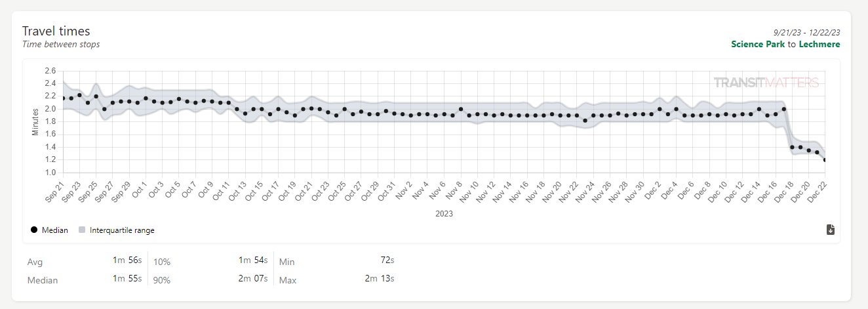This screenshot has height=309, width=868.
Task: Click the download chart data icon
Action: point(830,229)
